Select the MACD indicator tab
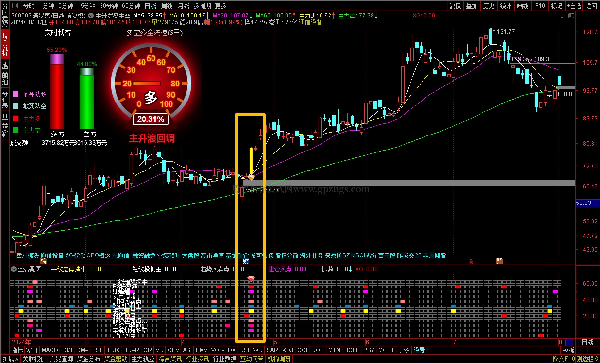Viewport: 600px width, 364px height. 50,350
